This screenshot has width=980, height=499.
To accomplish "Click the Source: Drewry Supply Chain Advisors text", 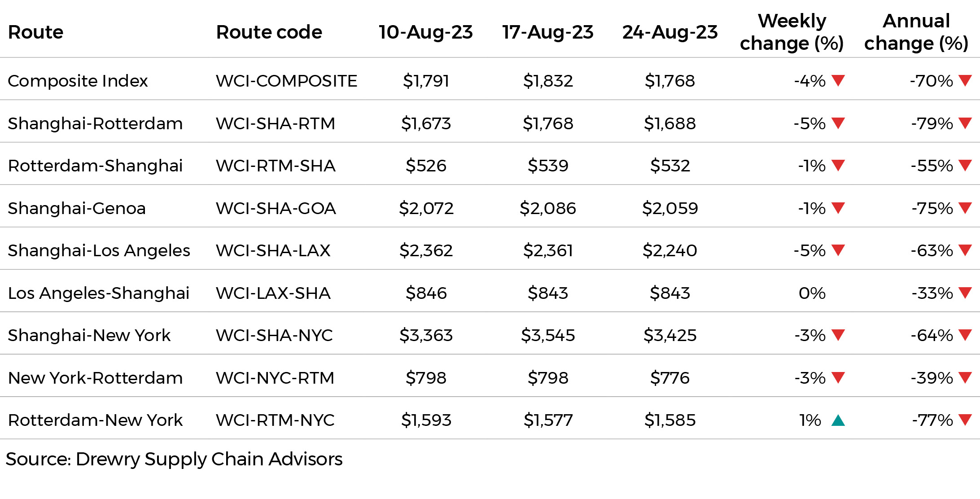I will [174, 459].
